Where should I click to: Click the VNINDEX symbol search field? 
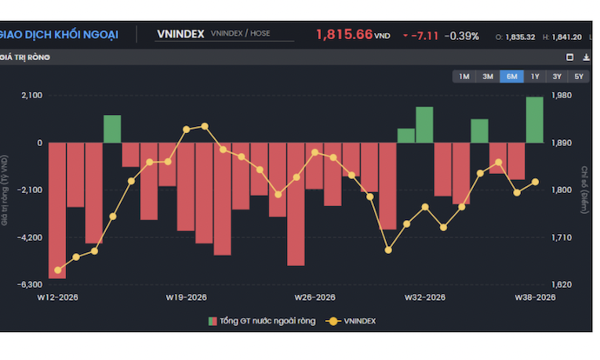[x=225, y=34]
